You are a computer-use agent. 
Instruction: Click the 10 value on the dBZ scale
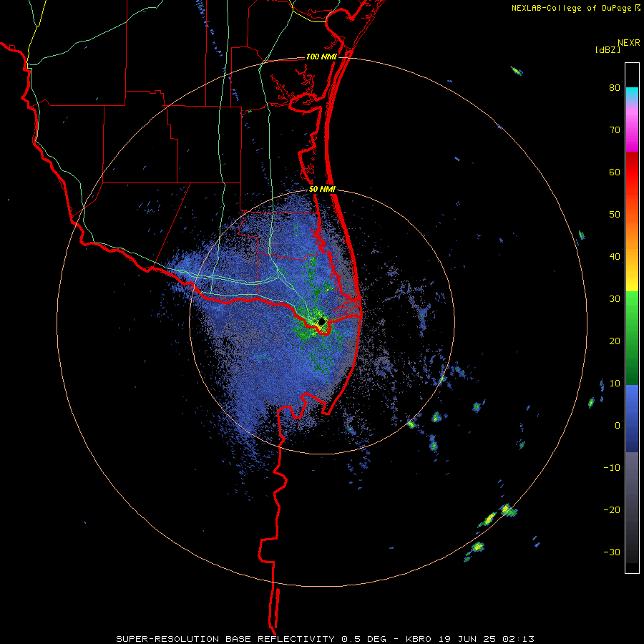click(x=615, y=384)
